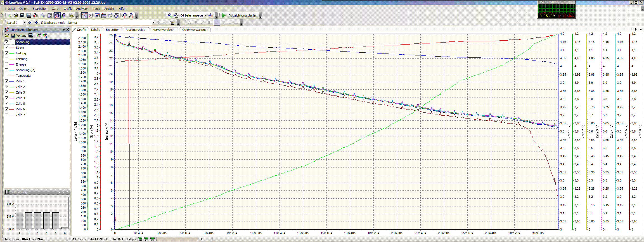Expand main toolbar overflow after gear icon

click(77, 16)
